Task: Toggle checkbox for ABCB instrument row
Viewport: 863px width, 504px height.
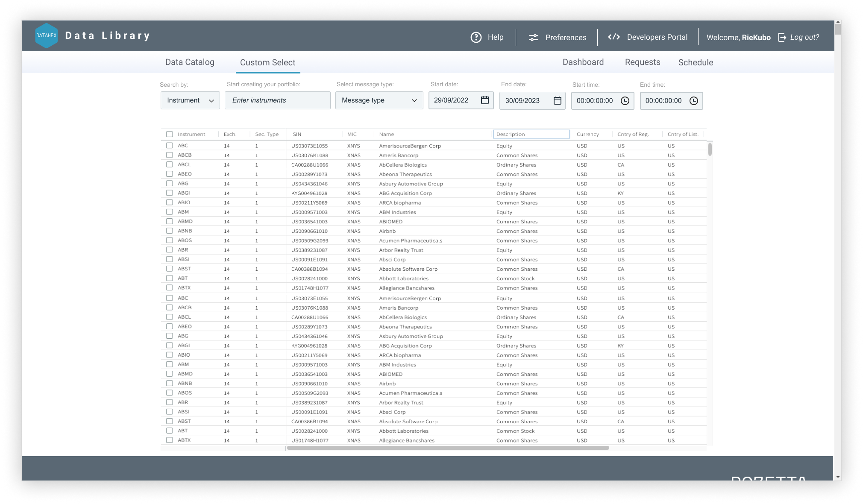Action: point(170,155)
